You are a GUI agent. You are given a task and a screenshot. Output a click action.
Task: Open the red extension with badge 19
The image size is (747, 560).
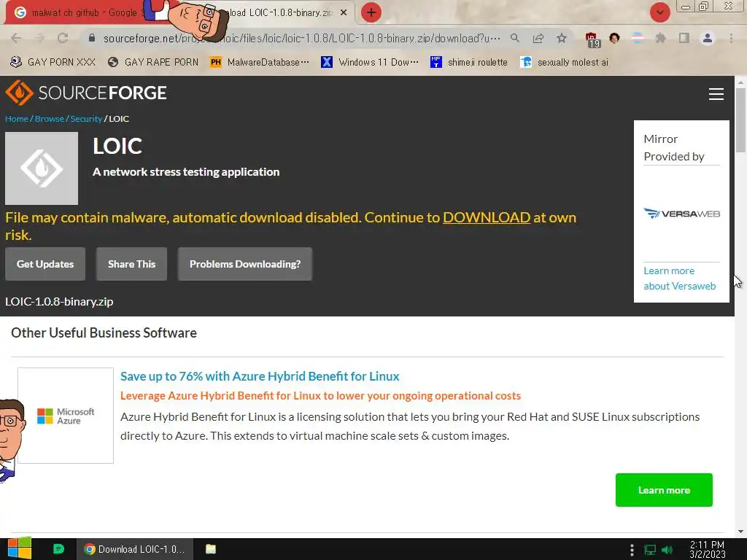pos(592,39)
